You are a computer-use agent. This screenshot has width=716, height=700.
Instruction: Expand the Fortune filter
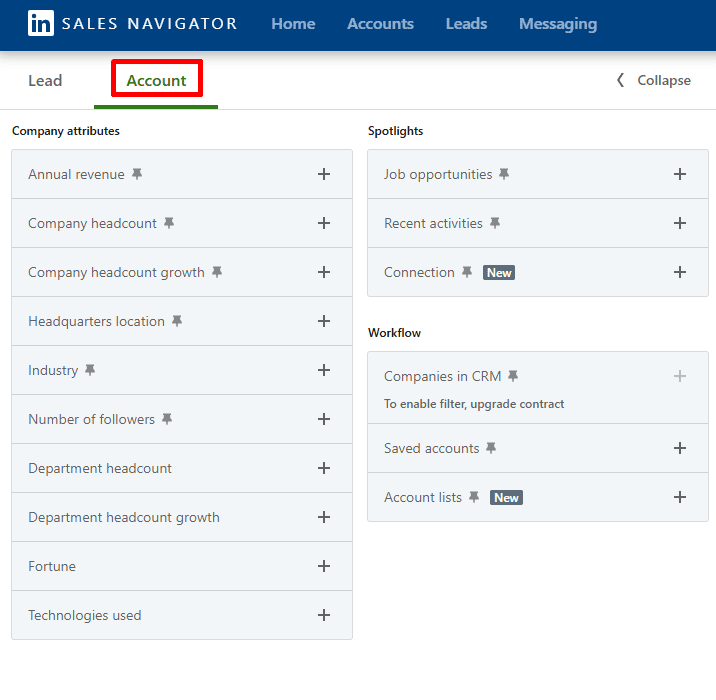[323, 566]
